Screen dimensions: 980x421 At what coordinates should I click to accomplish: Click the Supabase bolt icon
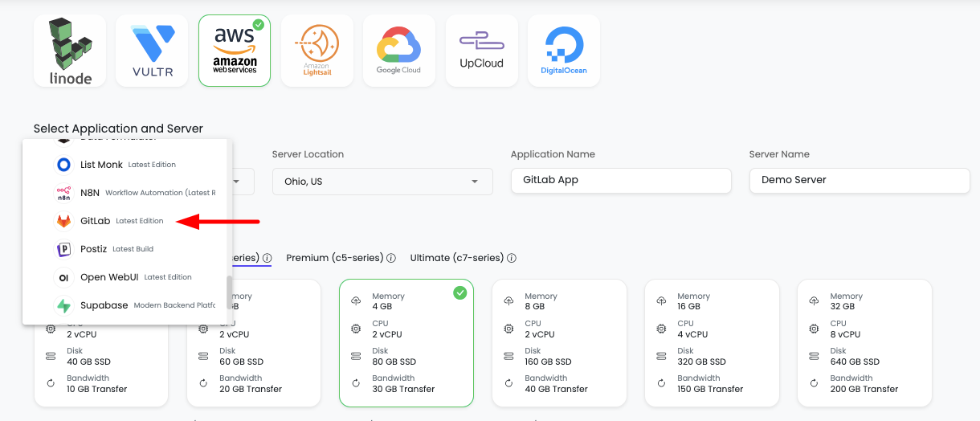63,305
